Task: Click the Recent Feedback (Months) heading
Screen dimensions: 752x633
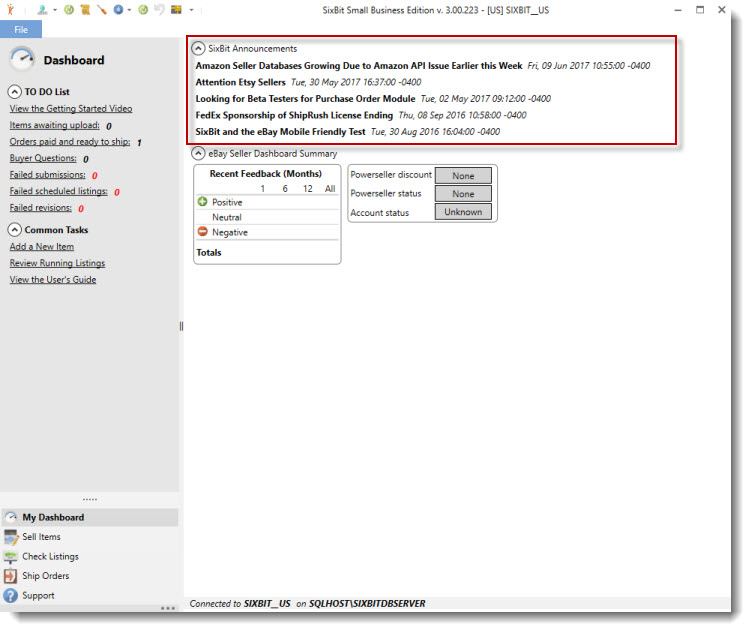Action: coord(266,174)
